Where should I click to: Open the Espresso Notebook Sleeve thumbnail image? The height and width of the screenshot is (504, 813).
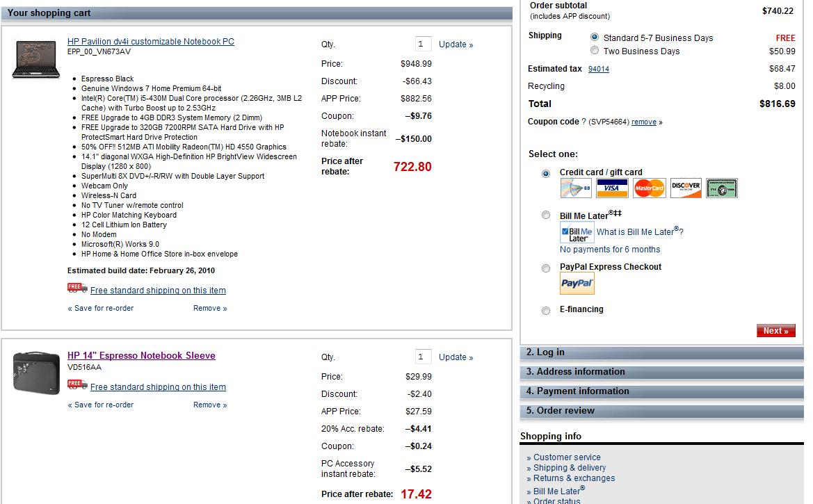coord(35,373)
